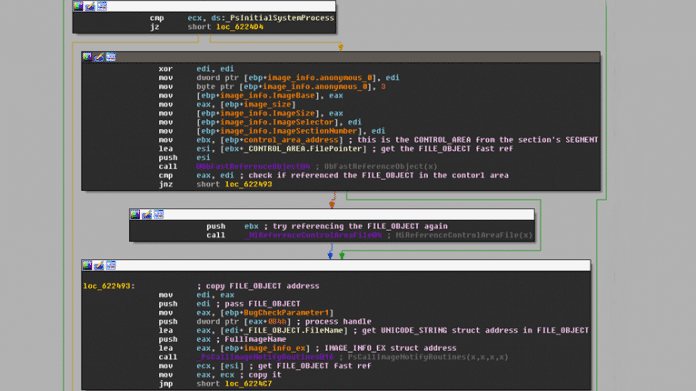Click the loc_6224C7 jump target after jmp
The height and width of the screenshot is (391, 696).
[249, 384]
